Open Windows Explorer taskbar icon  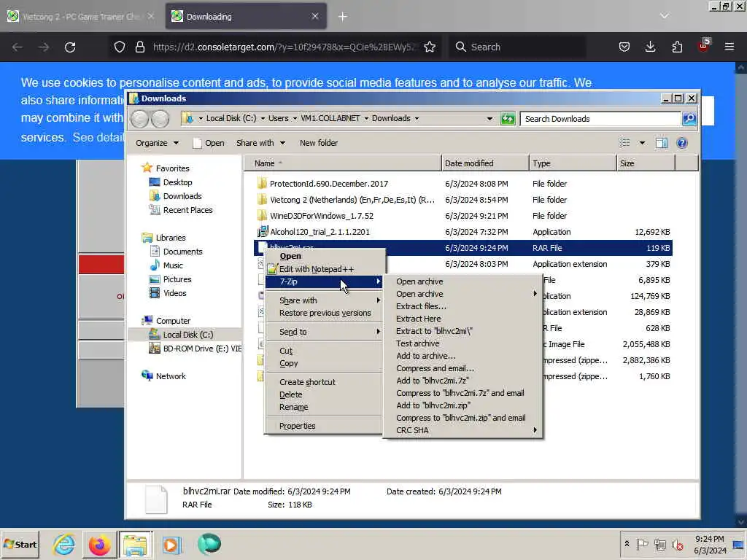[135, 544]
